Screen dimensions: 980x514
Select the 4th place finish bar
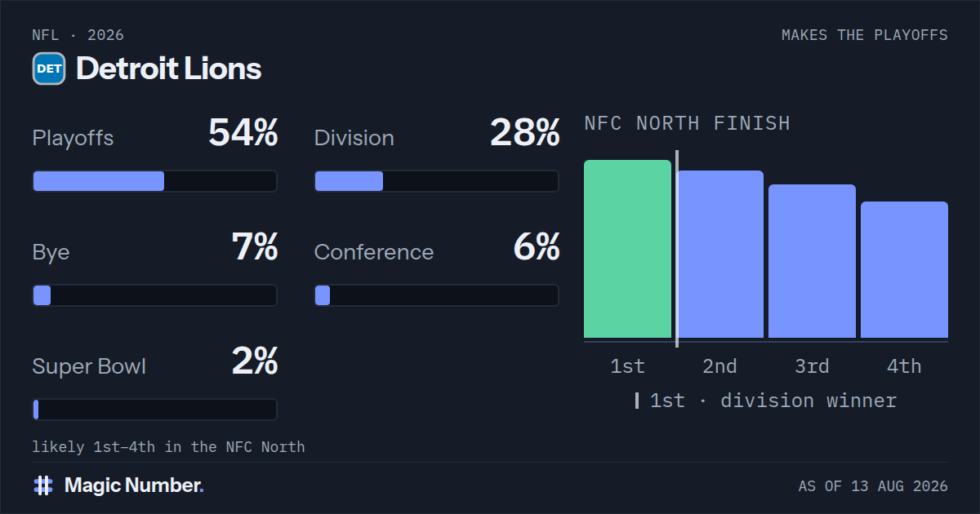(904, 269)
